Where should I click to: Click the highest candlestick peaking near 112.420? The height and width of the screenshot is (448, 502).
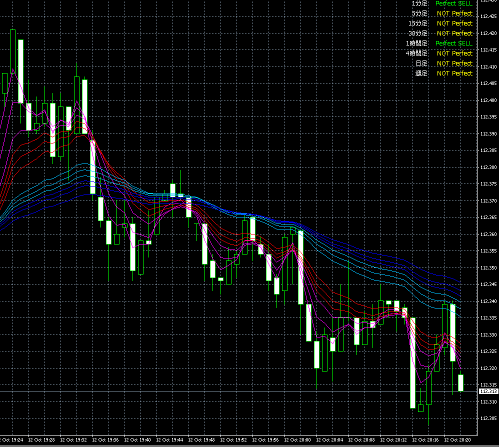12,50
